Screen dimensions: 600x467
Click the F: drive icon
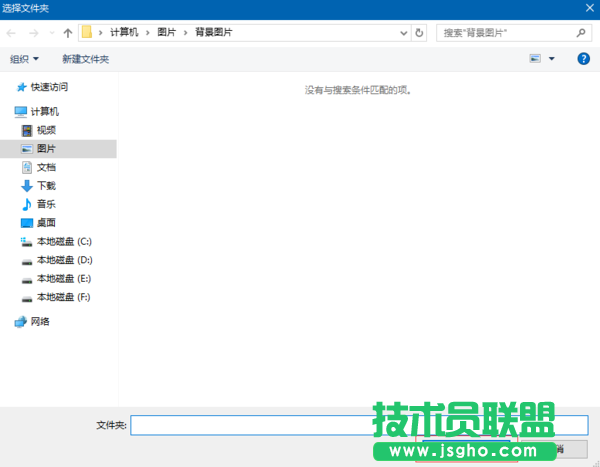27,299
